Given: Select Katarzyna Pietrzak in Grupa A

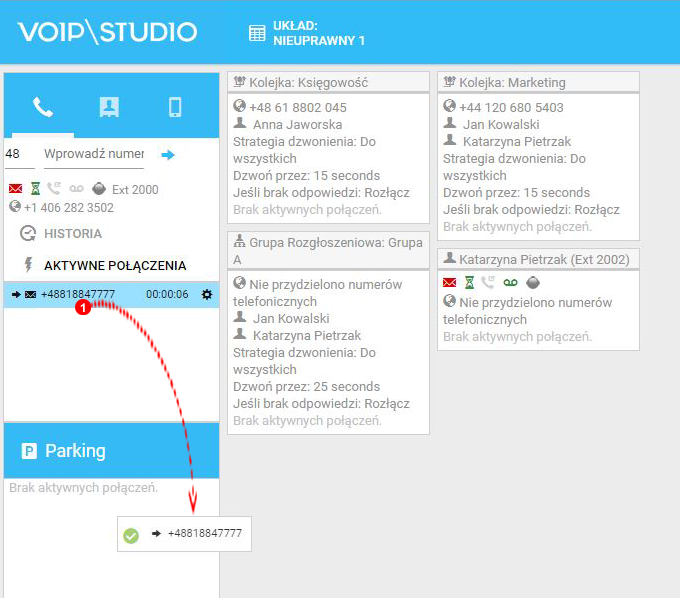Looking at the screenshot, I should [x=307, y=336].
